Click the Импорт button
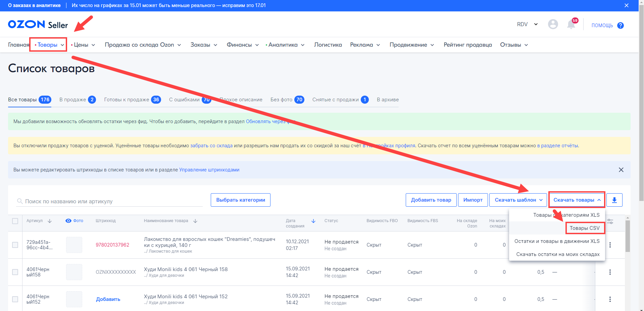The image size is (644, 311). coord(473,200)
